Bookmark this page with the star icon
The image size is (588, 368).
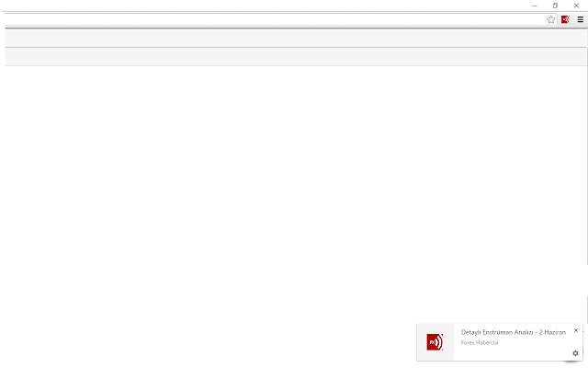(x=550, y=19)
